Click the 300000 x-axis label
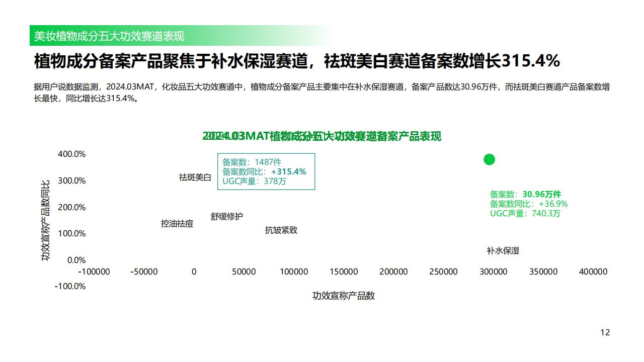Viewport: 644px width, 362px height. click(x=494, y=271)
